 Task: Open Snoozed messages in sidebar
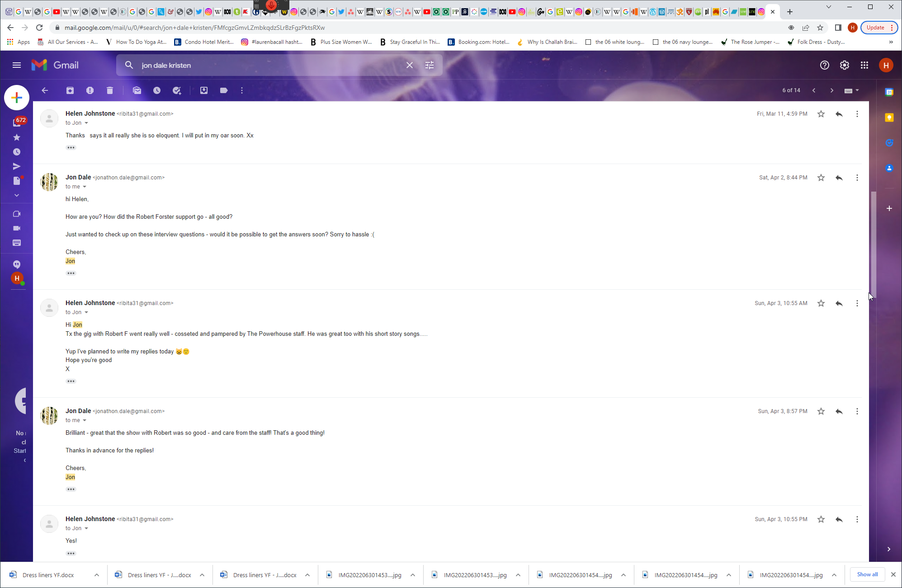coord(17,152)
